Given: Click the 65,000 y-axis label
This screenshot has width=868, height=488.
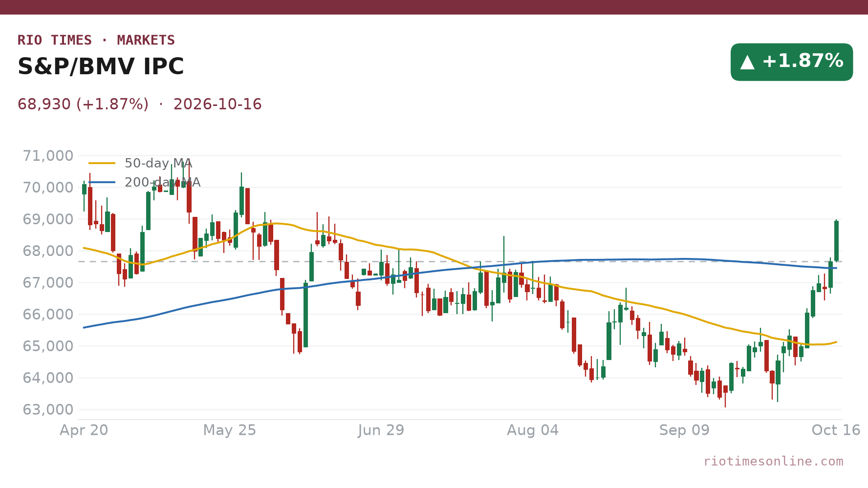Looking at the screenshot, I should click(x=48, y=346).
